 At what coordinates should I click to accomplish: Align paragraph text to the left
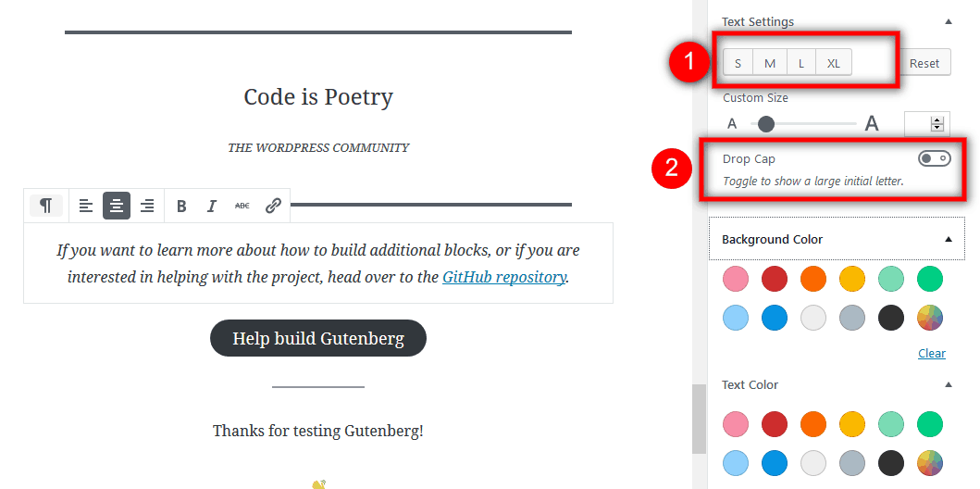[x=86, y=205]
